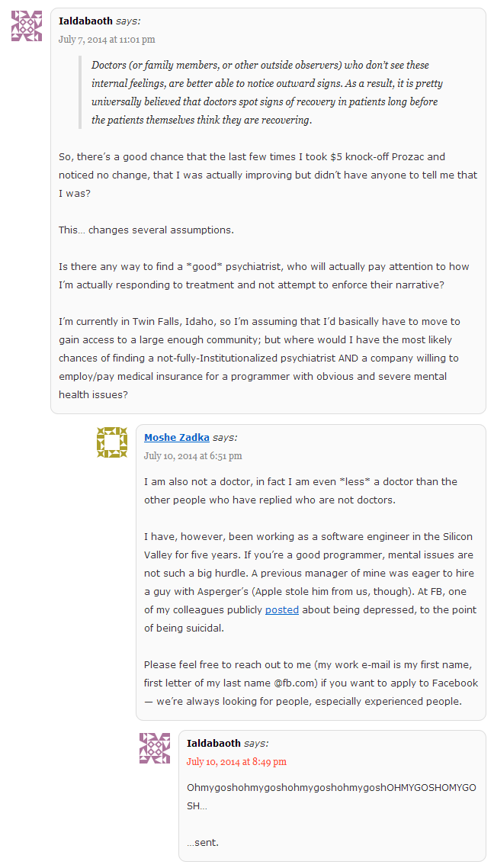
Task: Click the 'I am also not a doctor' paragraph
Action: pyautogui.click(x=300, y=490)
